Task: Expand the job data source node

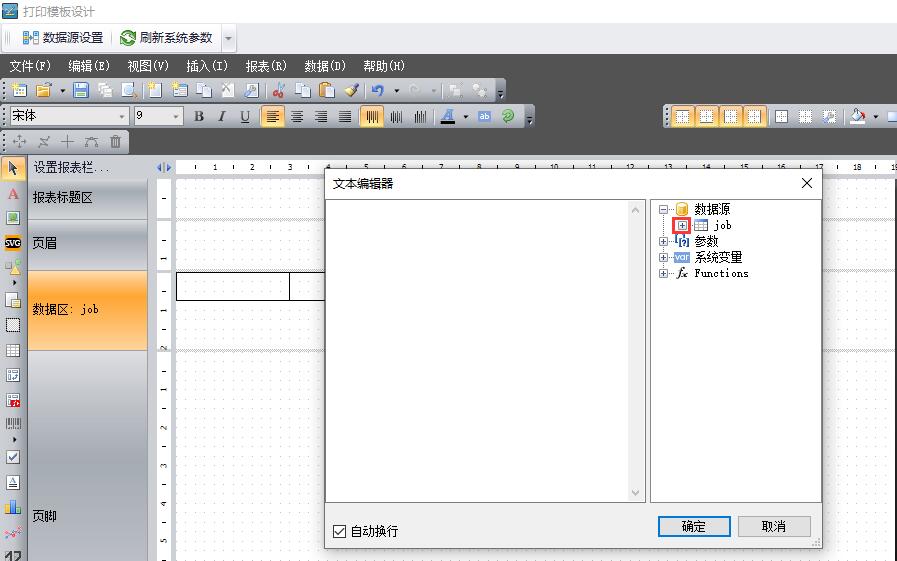Action: (x=682, y=225)
